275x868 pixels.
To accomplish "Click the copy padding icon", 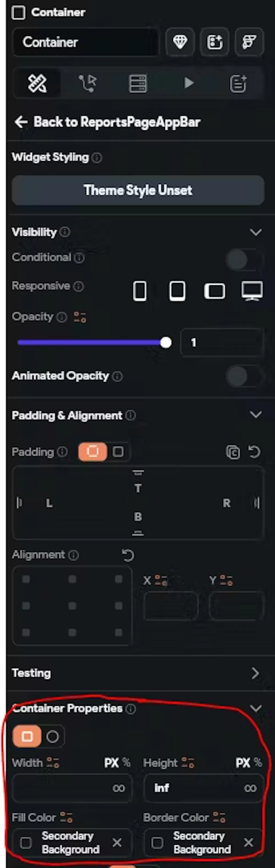I will coord(233,452).
